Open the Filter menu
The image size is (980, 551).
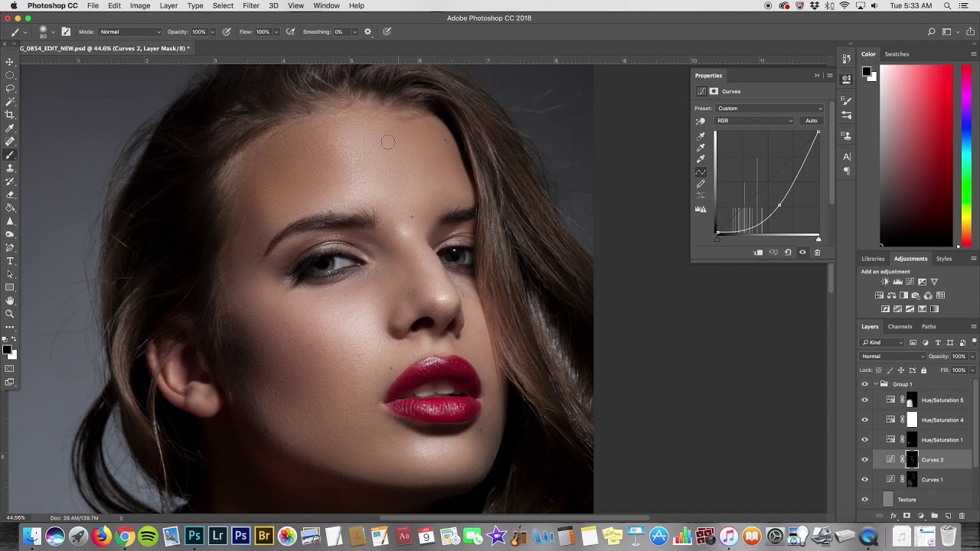point(251,5)
